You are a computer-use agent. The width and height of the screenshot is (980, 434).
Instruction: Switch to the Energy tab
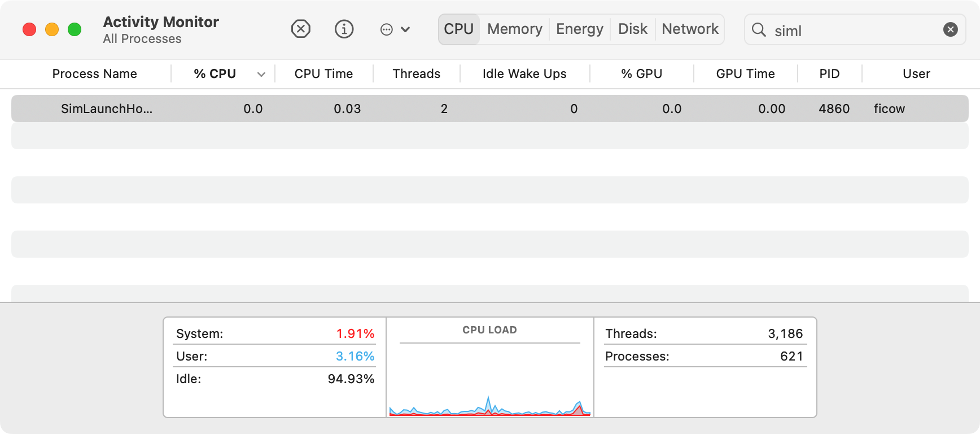[579, 29]
